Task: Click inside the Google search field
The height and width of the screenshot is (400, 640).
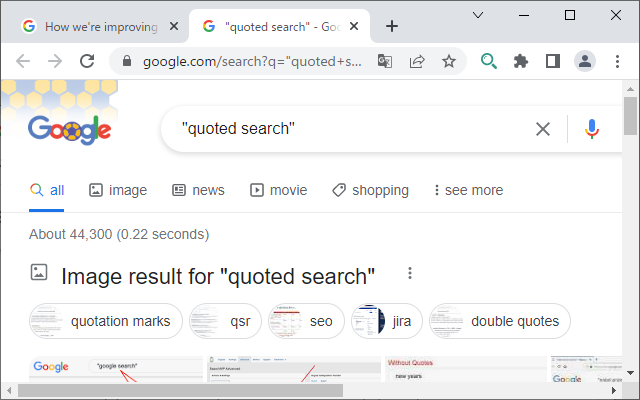Action: point(350,128)
